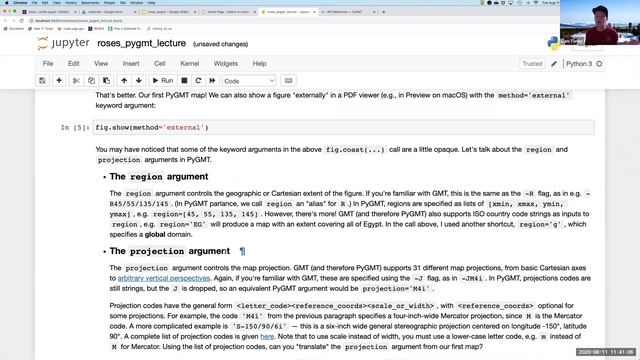This screenshot has height=360, width=640.
Task: Open Bookmarks menu in macOS menu bar
Action: pyautogui.click(x=90, y=2)
